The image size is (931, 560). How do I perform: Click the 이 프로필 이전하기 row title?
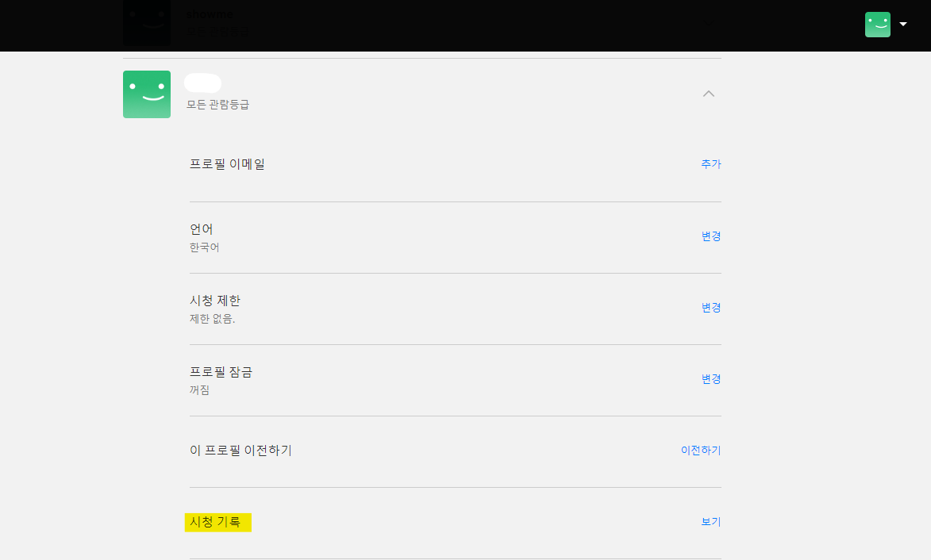241,451
